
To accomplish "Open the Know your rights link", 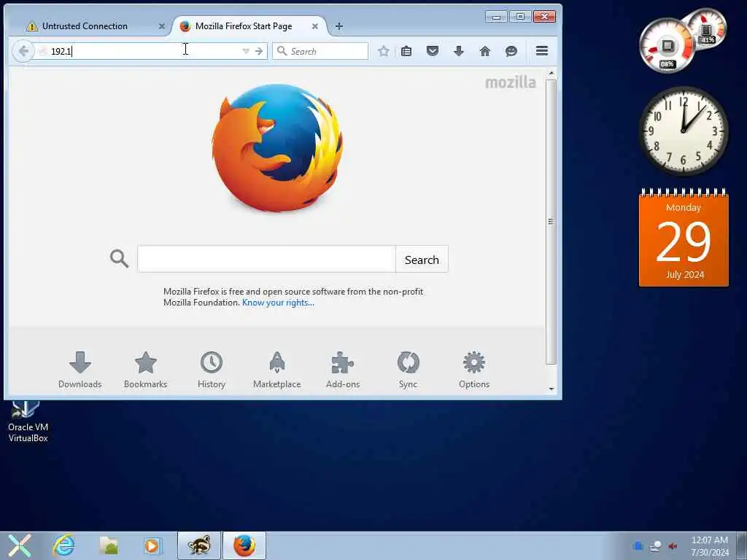I will (x=278, y=303).
